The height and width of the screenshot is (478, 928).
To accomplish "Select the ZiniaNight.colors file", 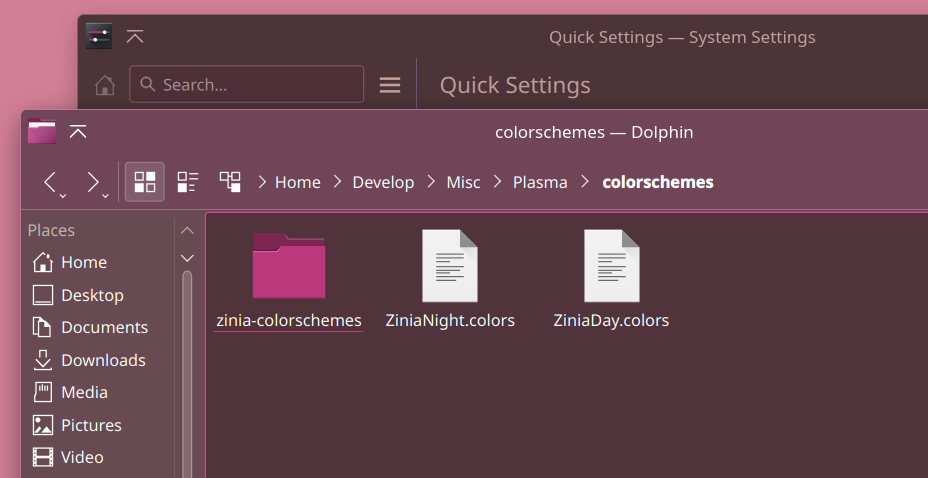I will point(450,280).
